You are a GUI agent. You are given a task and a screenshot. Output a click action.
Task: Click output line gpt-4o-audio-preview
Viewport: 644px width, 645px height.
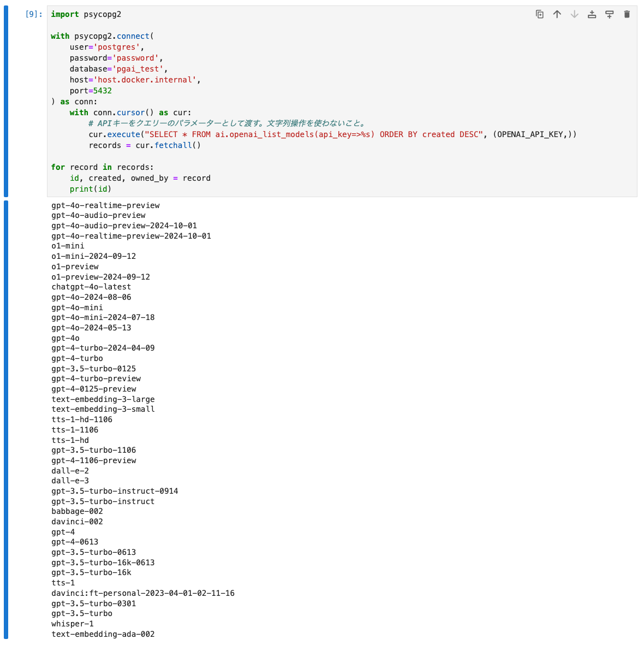pos(99,216)
